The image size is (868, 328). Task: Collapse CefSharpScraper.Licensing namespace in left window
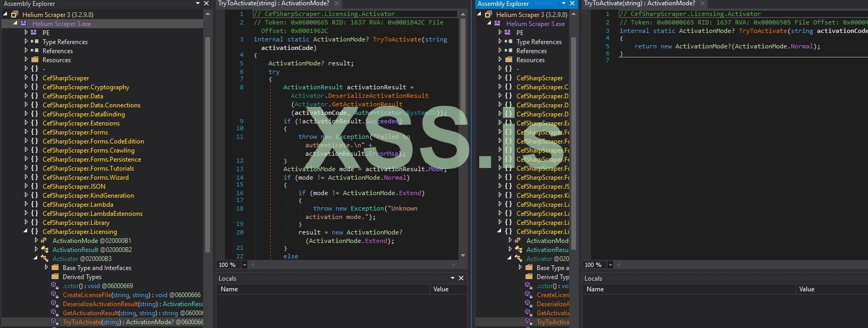26,232
